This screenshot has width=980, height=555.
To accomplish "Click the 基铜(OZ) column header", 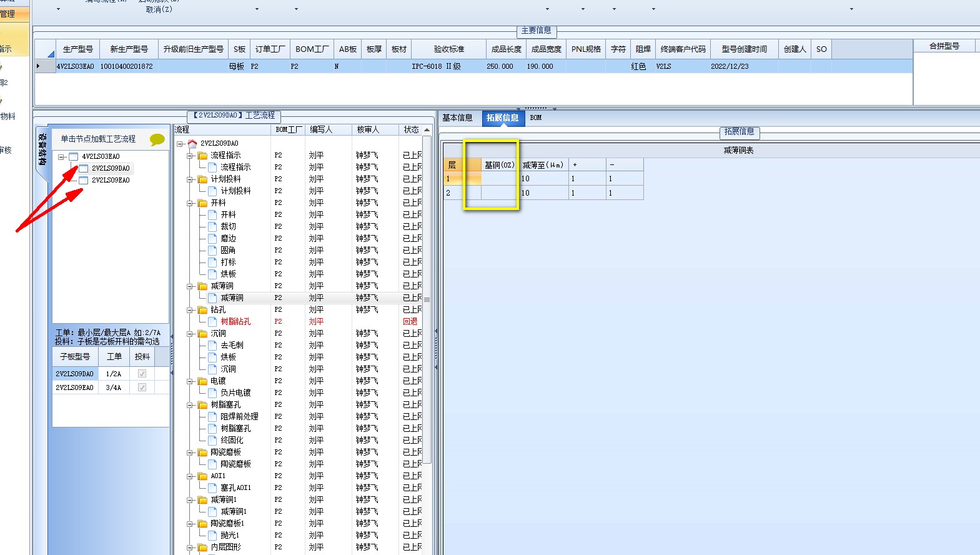I will [x=500, y=165].
